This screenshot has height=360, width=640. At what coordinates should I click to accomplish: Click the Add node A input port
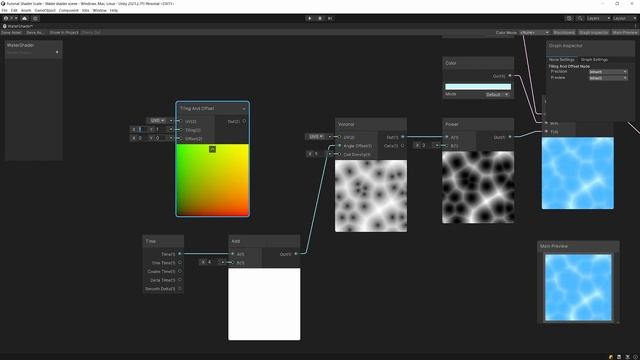[232, 254]
